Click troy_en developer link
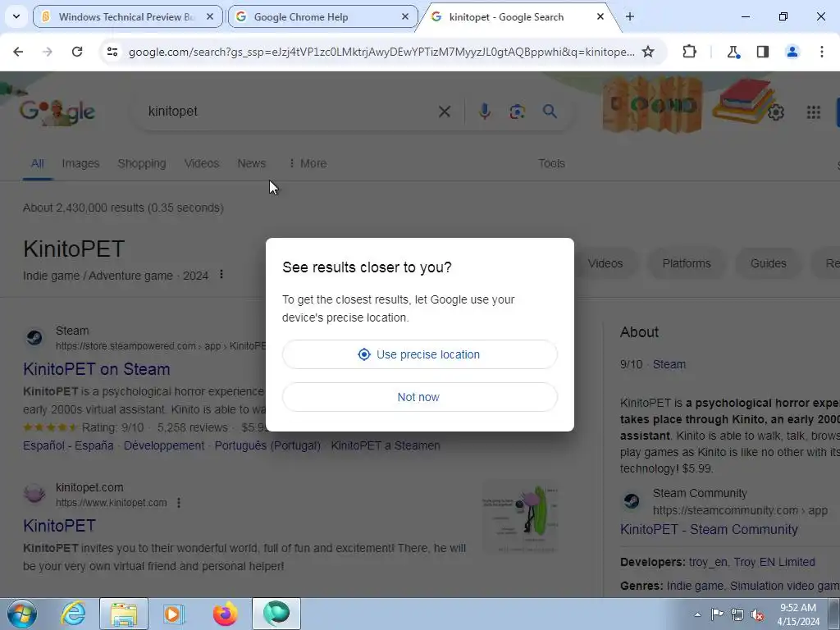The height and width of the screenshot is (630, 840). [x=708, y=562]
